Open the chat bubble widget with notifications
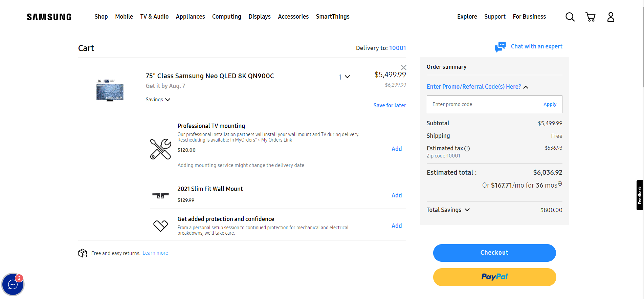The height and width of the screenshot is (299, 644). point(13,284)
